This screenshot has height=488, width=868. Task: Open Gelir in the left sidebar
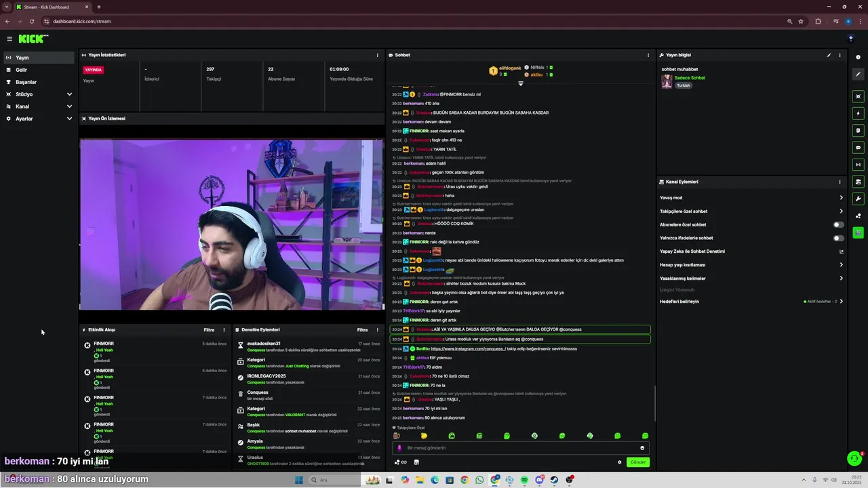[38, 70]
